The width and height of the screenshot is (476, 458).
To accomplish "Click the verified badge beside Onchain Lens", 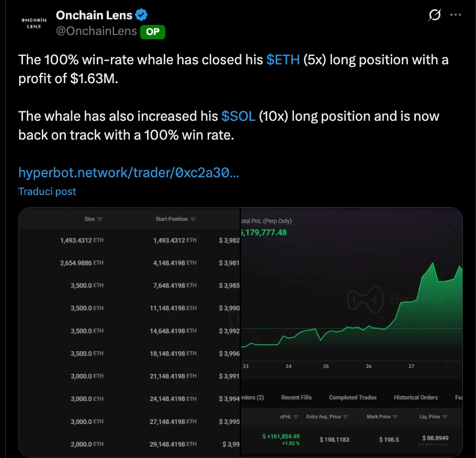I will point(141,15).
